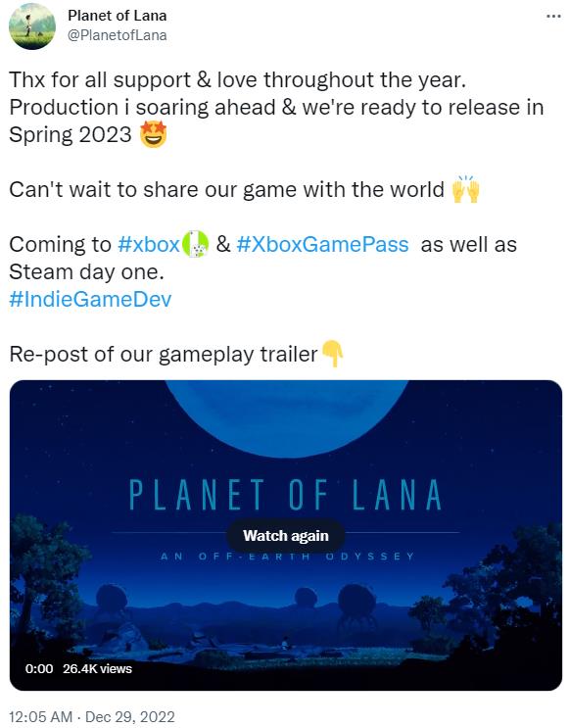Viewport: 569px width, 728px height.
Task: Open the #XboxGamePass hashtag
Action: 322,244
